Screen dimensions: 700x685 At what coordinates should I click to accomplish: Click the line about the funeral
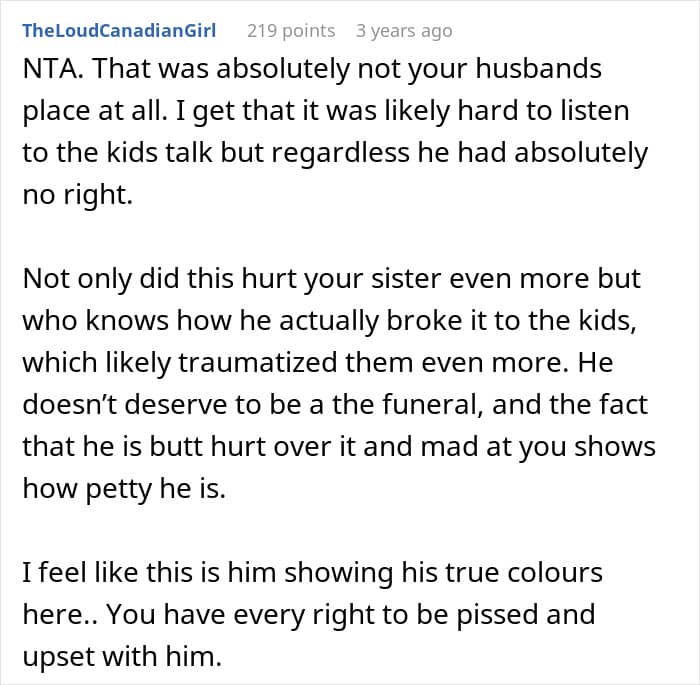[335, 404]
